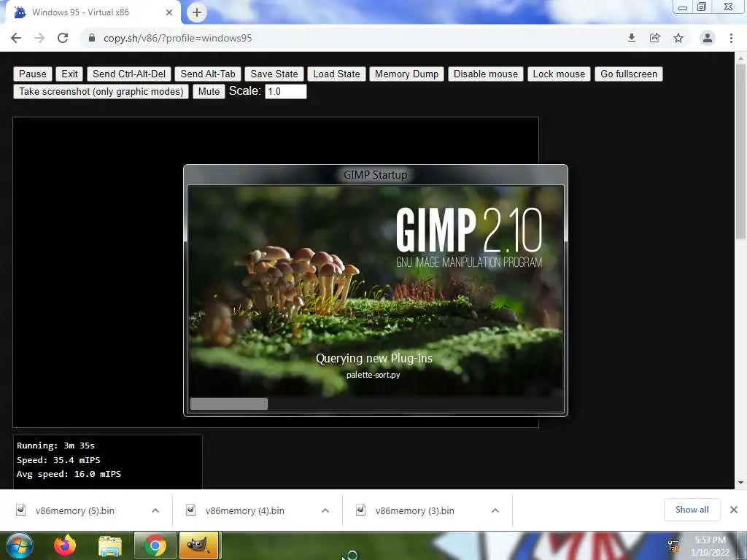Click the v86memory (4).bin file icon
This screenshot has height=560, width=747.
[190, 510]
